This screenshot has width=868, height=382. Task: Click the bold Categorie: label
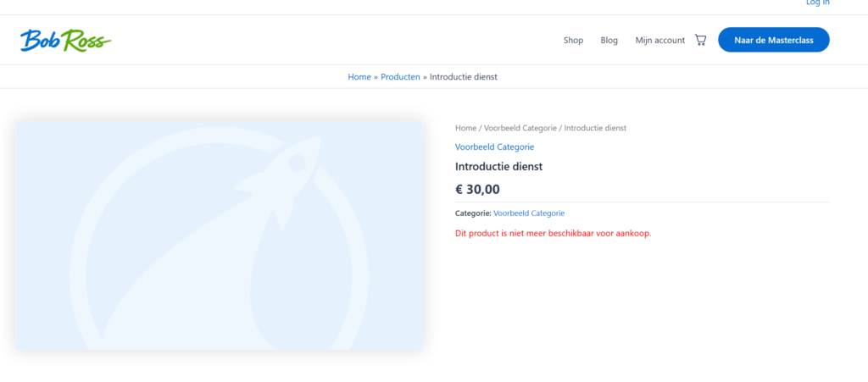tap(473, 213)
